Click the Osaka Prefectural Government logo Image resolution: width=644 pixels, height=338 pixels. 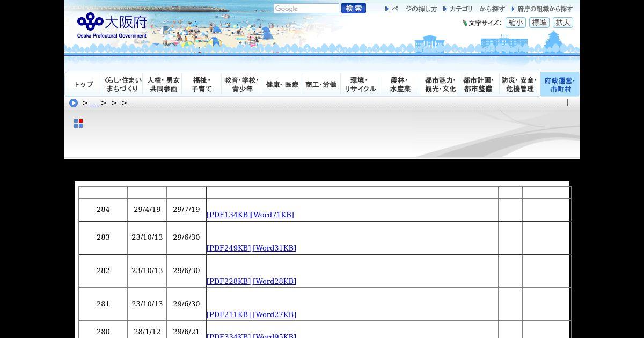pyautogui.click(x=112, y=25)
